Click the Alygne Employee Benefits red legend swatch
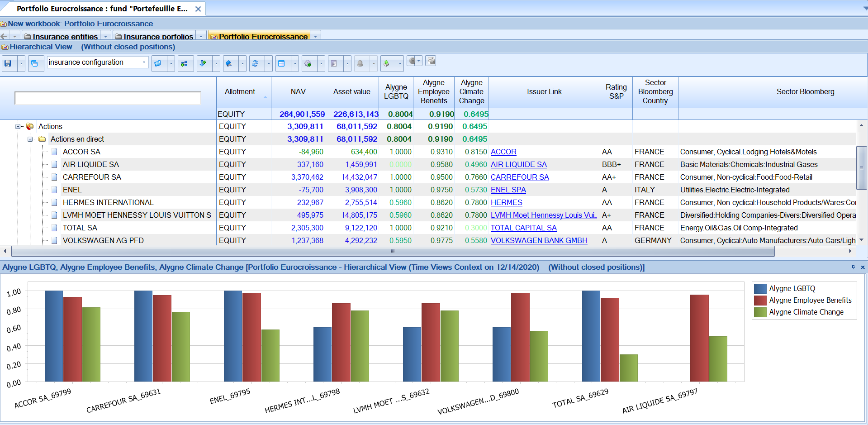The width and height of the screenshot is (868, 425). 760,300
